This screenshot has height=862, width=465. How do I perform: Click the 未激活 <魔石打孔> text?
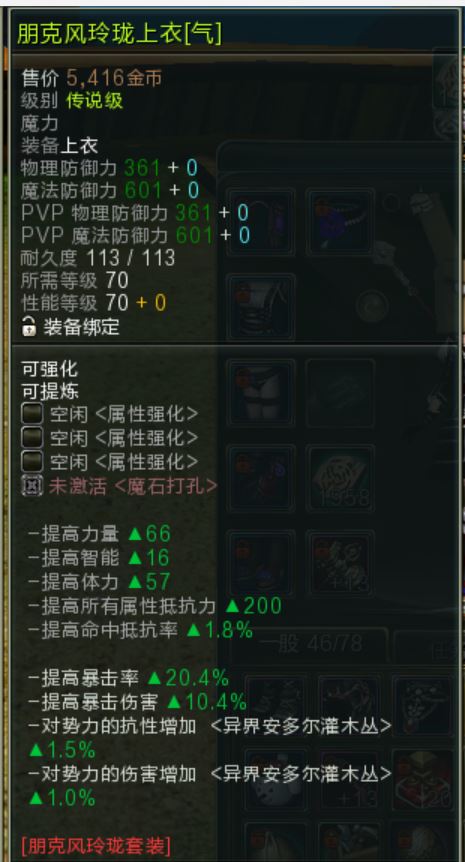[x=133, y=485]
